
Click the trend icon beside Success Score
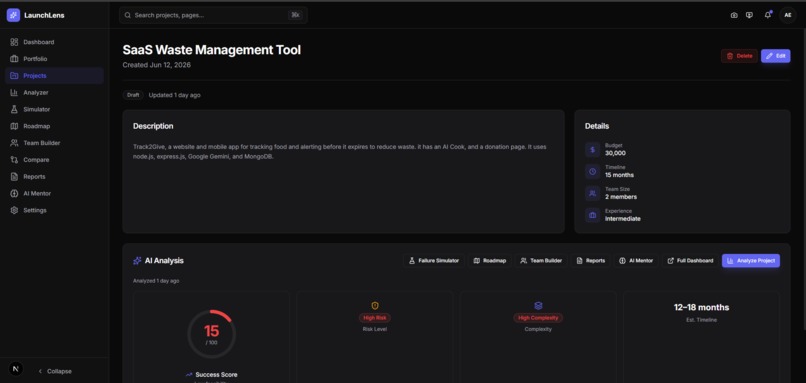point(189,375)
